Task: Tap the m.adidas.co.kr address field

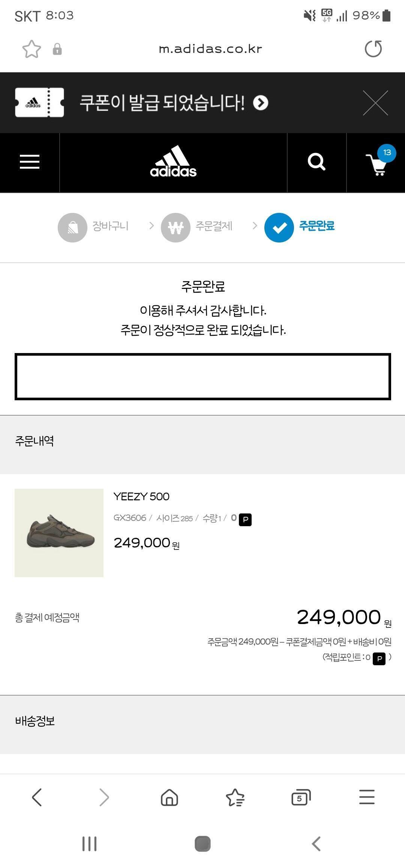Action: click(210, 49)
